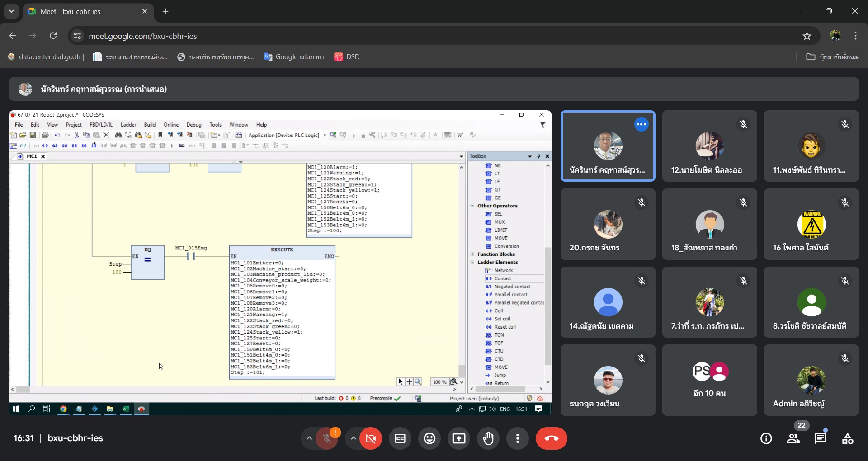Open meeting details info icon
Viewport: 868px width, 461px height.
[766, 438]
